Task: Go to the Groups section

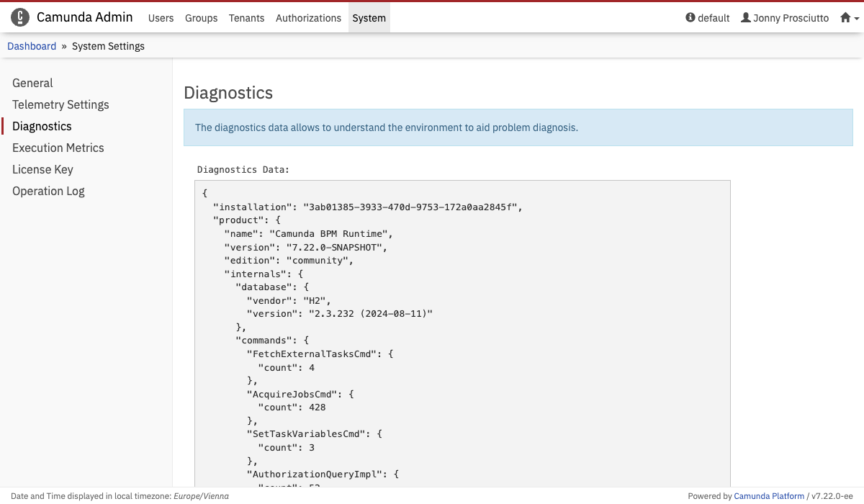Action: point(201,18)
